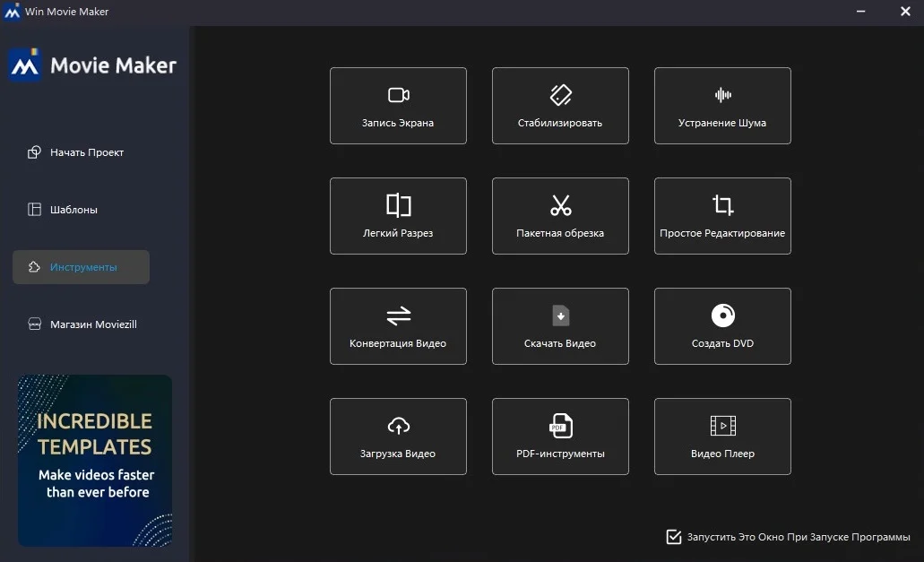Click the Incredible Templates promo banner
Image resolution: width=924 pixels, height=562 pixels.
coord(95,461)
